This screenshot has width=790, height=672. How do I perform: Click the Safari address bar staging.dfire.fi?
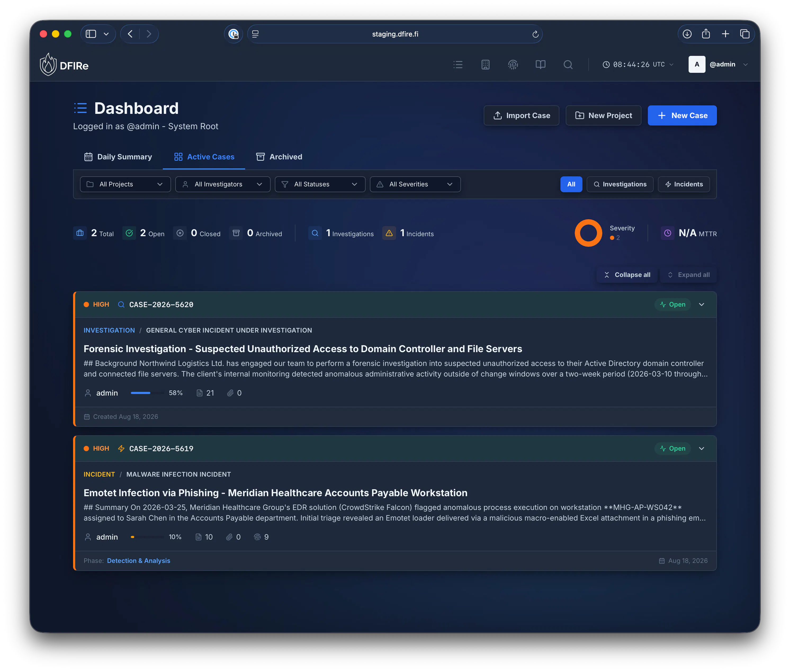pyautogui.click(x=395, y=34)
